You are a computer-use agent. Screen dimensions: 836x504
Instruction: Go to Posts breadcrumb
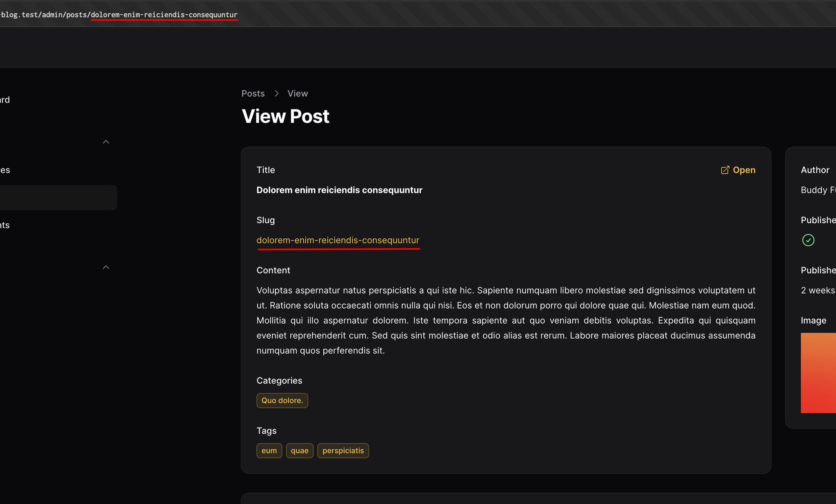point(253,93)
